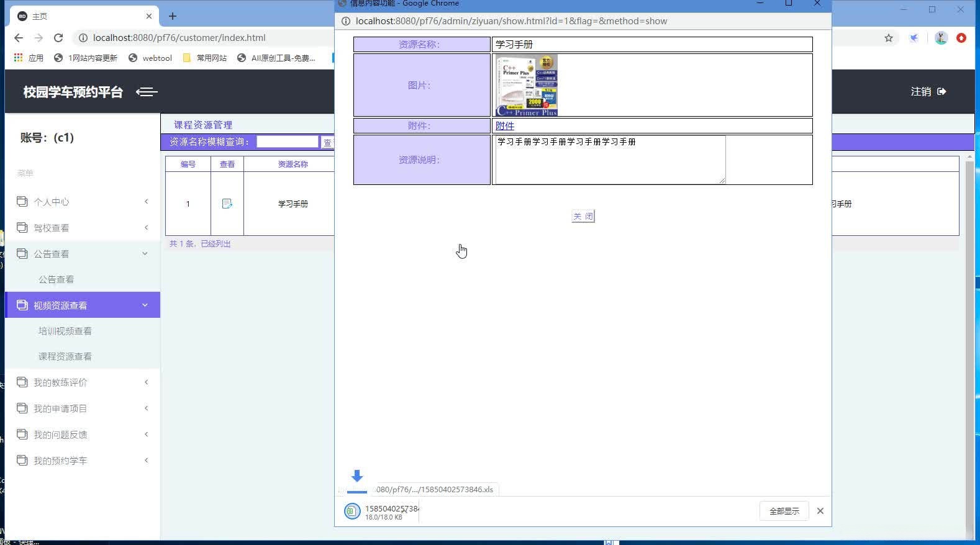Click the 视频资源查看 menu icon
This screenshot has height=545, width=980.
22,305
